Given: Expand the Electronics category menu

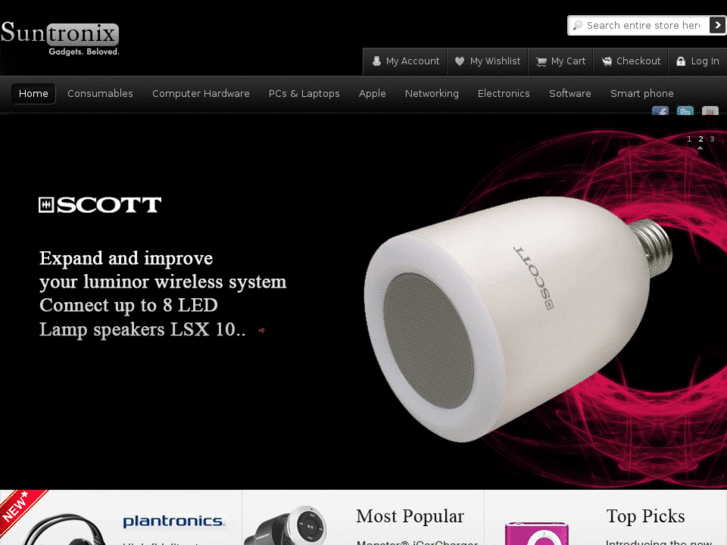Looking at the screenshot, I should [x=504, y=93].
